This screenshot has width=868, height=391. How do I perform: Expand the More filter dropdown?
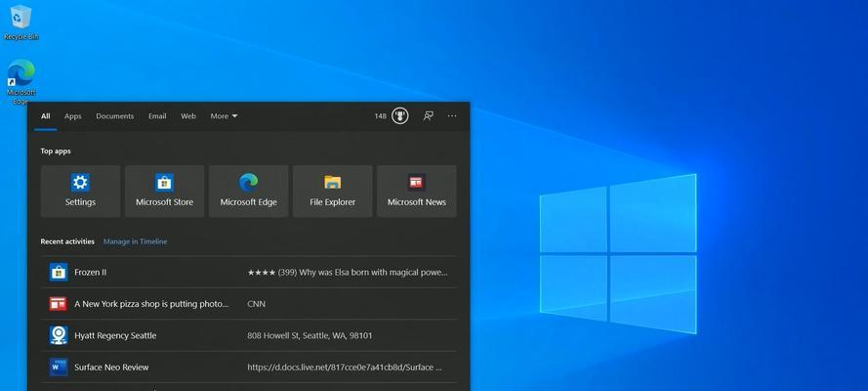pyautogui.click(x=224, y=116)
